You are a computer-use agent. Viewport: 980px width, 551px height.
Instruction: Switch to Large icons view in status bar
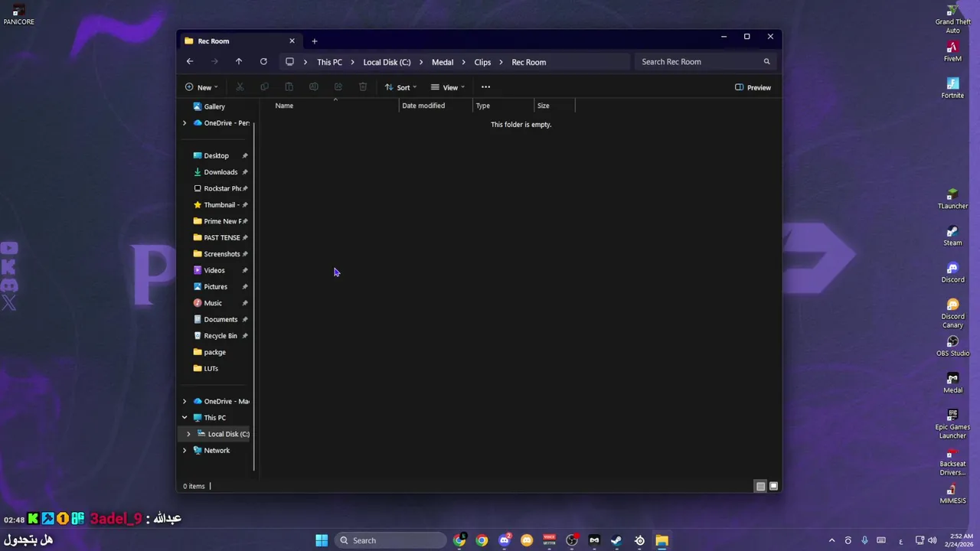pos(773,486)
